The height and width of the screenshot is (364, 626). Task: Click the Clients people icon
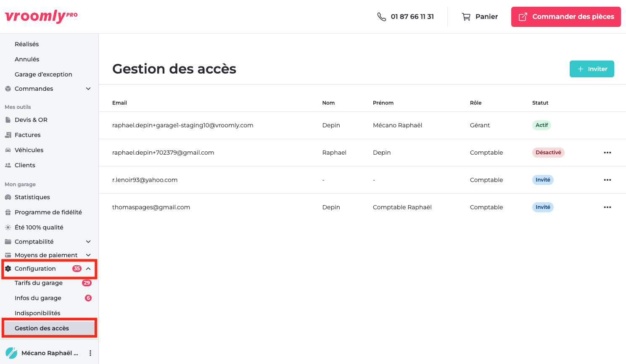click(8, 165)
